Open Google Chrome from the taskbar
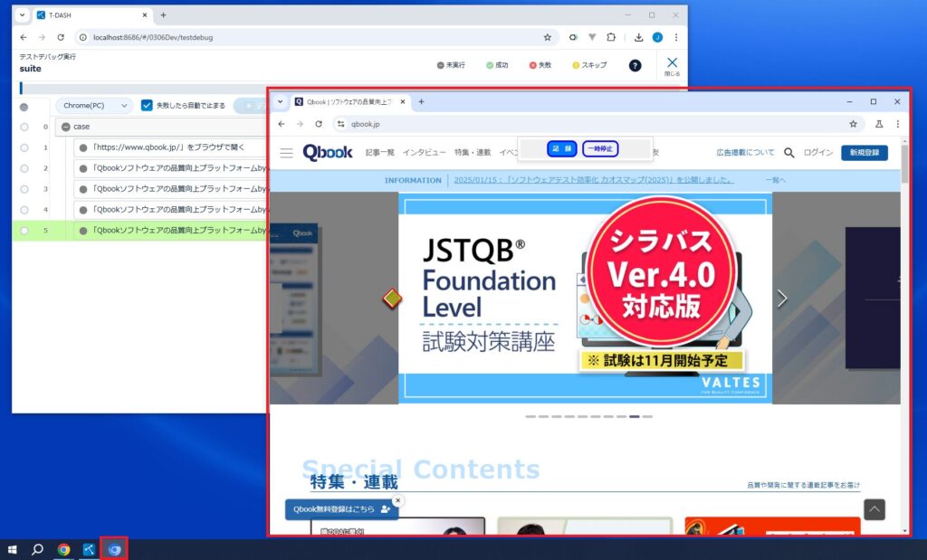Image resolution: width=927 pixels, height=560 pixels. [63, 550]
